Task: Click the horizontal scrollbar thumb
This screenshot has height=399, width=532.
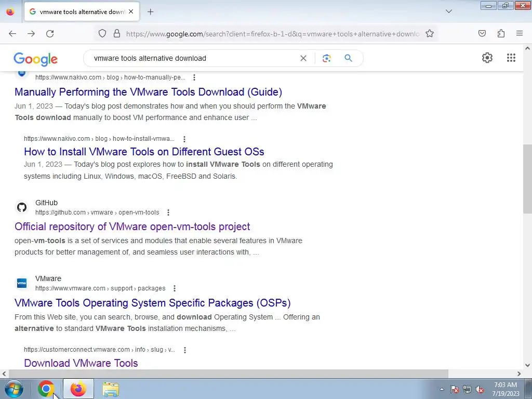Action: pos(228,374)
